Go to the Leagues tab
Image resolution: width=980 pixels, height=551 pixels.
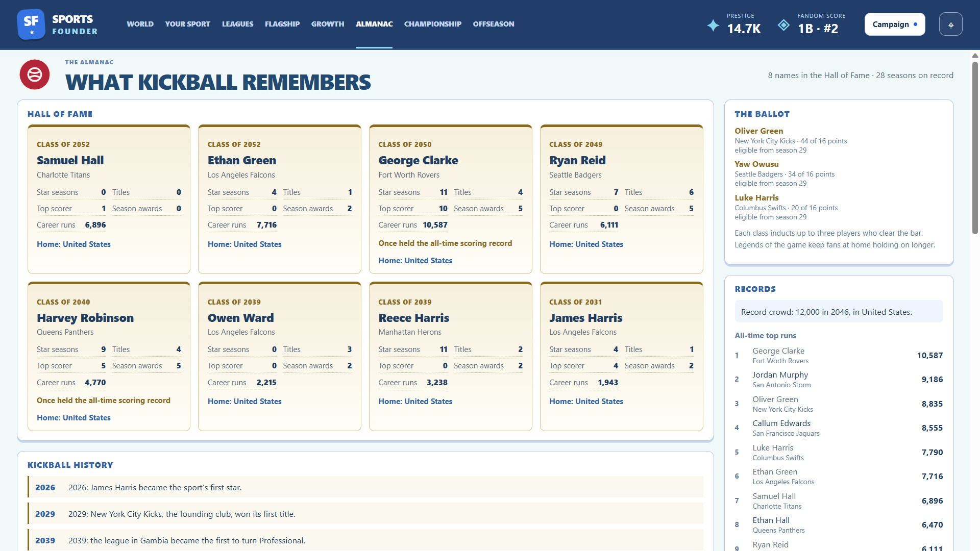coord(237,24)
